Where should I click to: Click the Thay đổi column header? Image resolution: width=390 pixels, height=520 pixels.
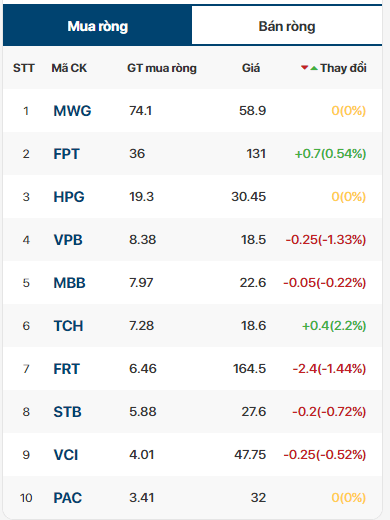tap(343, 68)
